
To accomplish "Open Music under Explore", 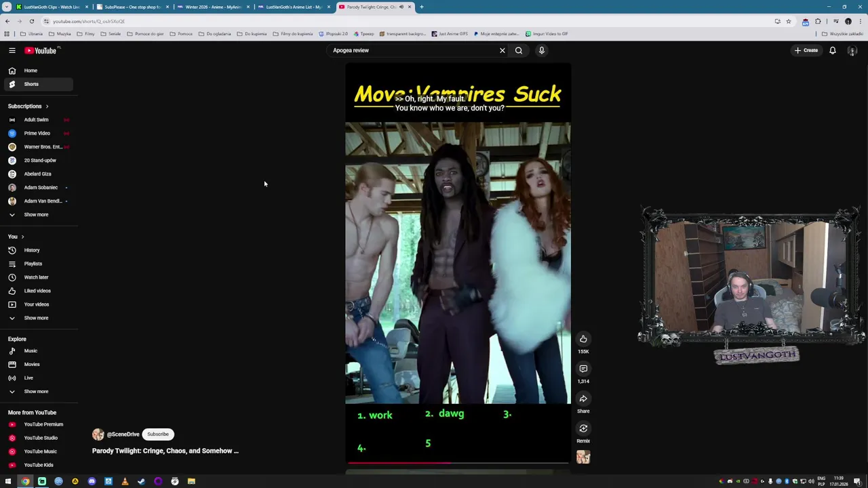I will (38, 351).
